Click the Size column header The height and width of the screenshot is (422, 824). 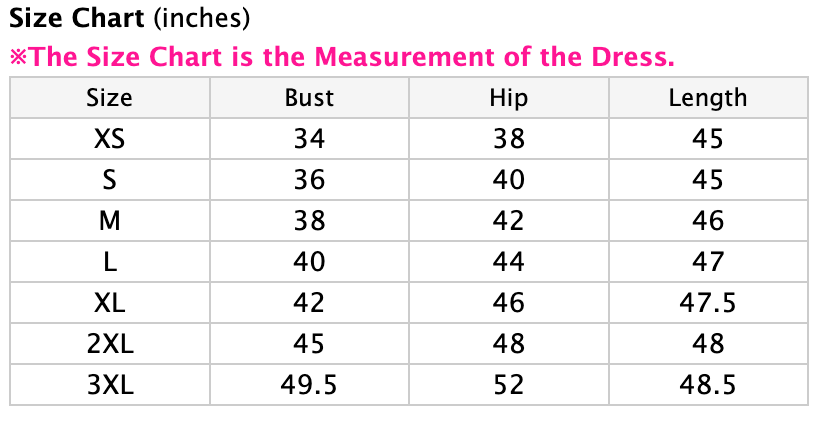[109, 98]
